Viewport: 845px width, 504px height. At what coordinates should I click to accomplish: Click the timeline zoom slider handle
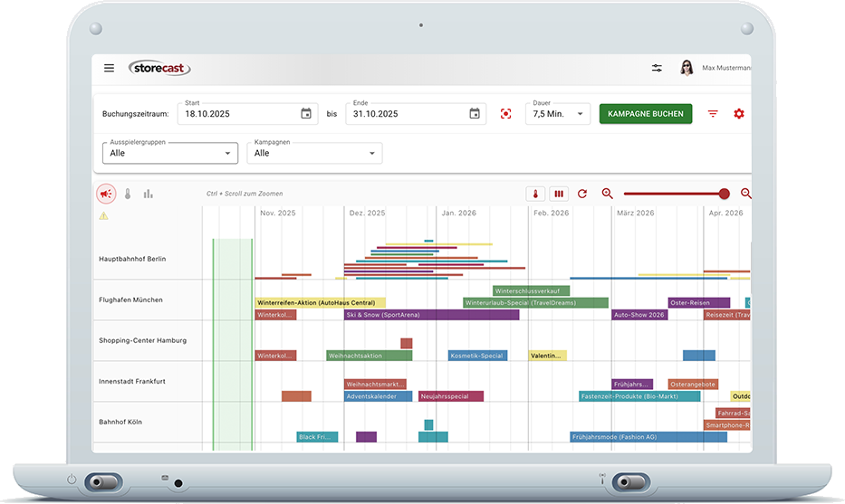point(725,194)
